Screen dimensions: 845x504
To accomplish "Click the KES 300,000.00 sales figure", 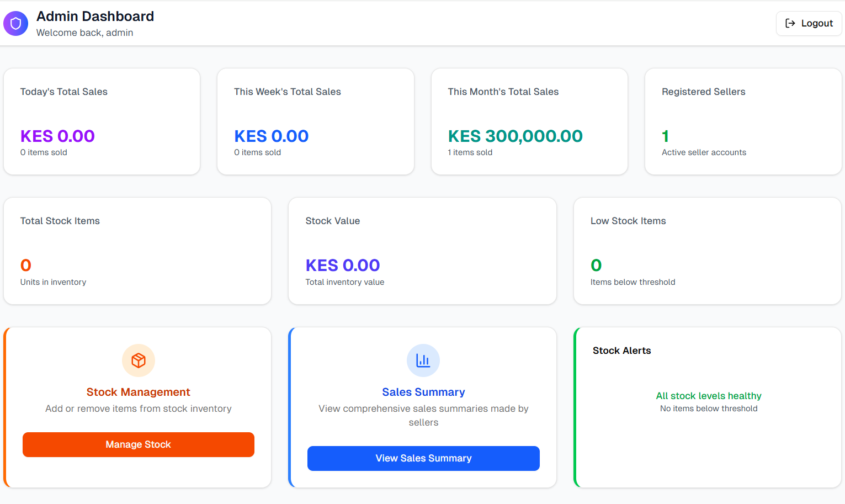I will 515,136.
